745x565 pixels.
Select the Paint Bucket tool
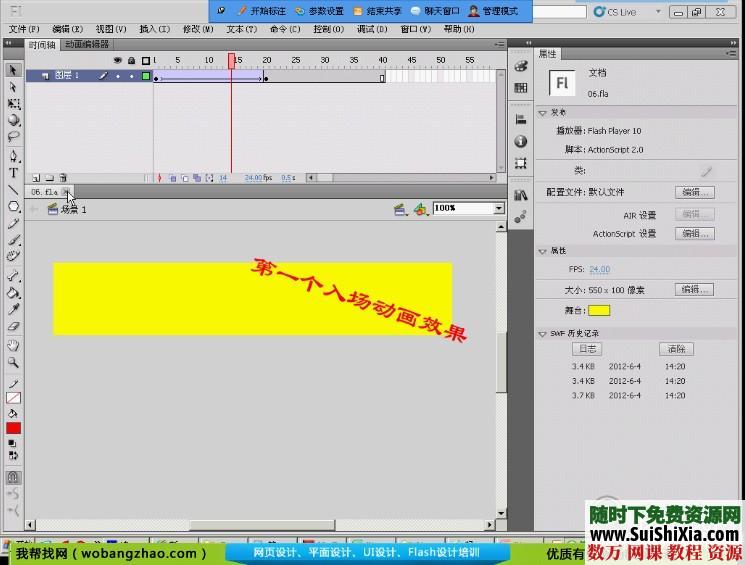[x=14, y=293]
